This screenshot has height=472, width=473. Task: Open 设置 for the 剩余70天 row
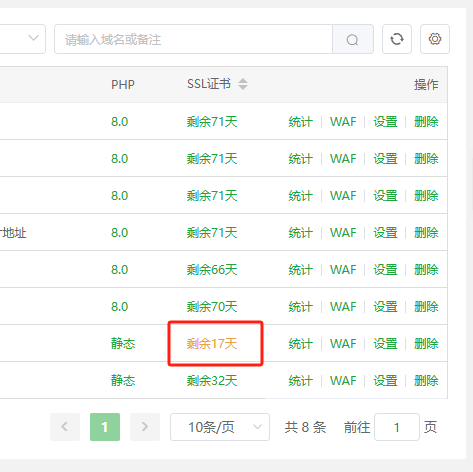tap(385, 307)
